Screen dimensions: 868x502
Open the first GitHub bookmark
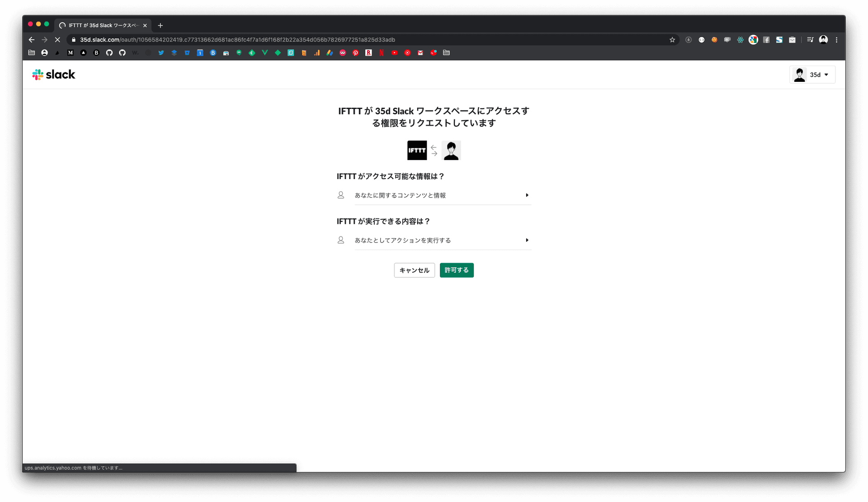tap(109, 53)
